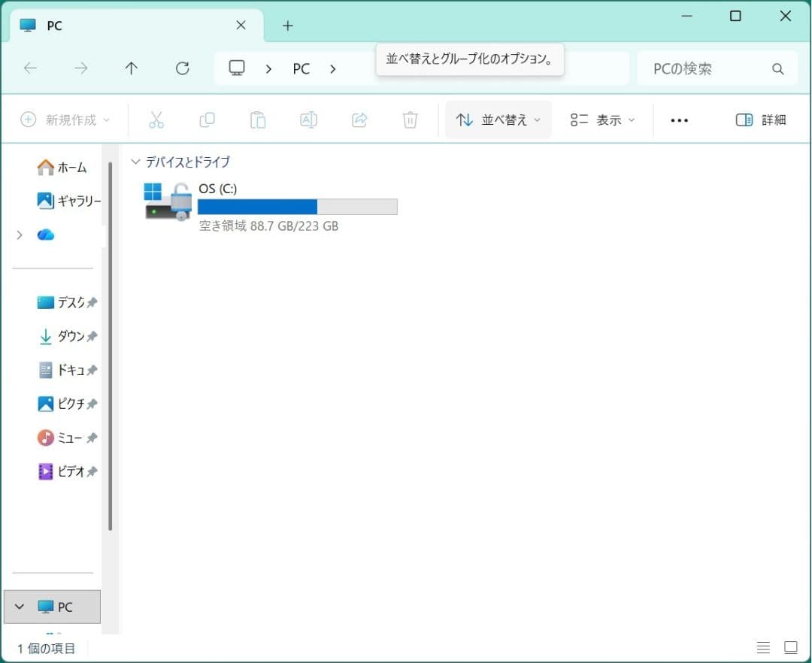This screenshot has width=812, height=663.
Task: Open the ... more options menu
Action: click(x=679, y=120)
